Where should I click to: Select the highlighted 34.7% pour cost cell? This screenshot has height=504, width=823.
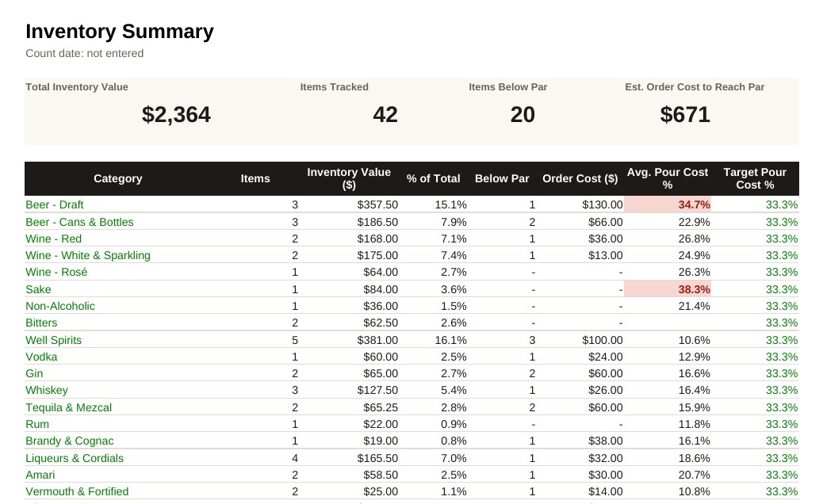point(668,204)
